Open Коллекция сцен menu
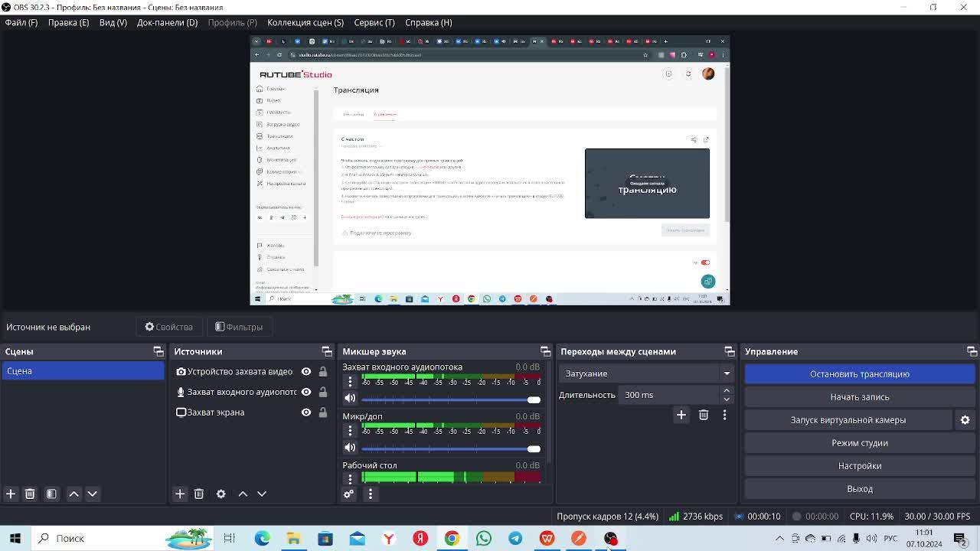Image resolution: width=980 pixels, height=551 pixels. [305, 22]
